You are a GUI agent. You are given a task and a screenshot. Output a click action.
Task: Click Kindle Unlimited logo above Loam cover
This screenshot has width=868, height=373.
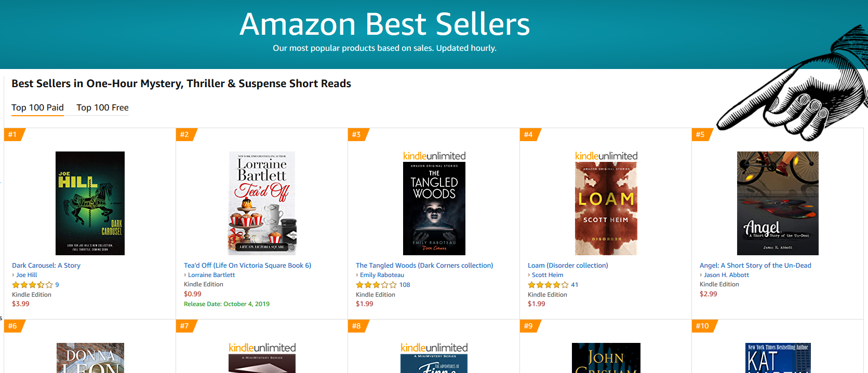pyautogui.click(x=606, y=156)
